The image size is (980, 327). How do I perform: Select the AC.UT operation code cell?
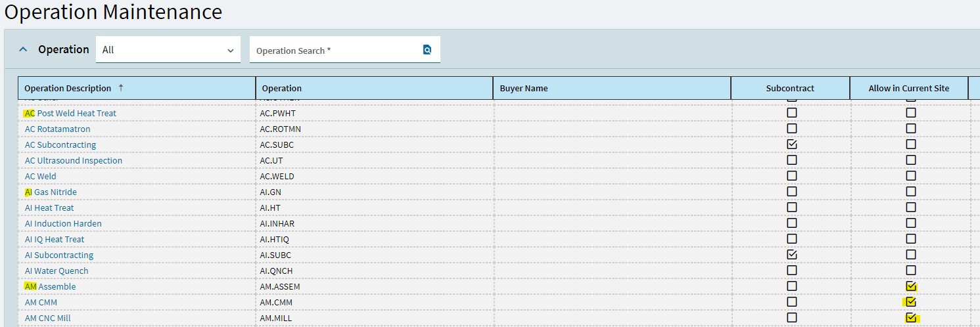click(x=375, y=160)
